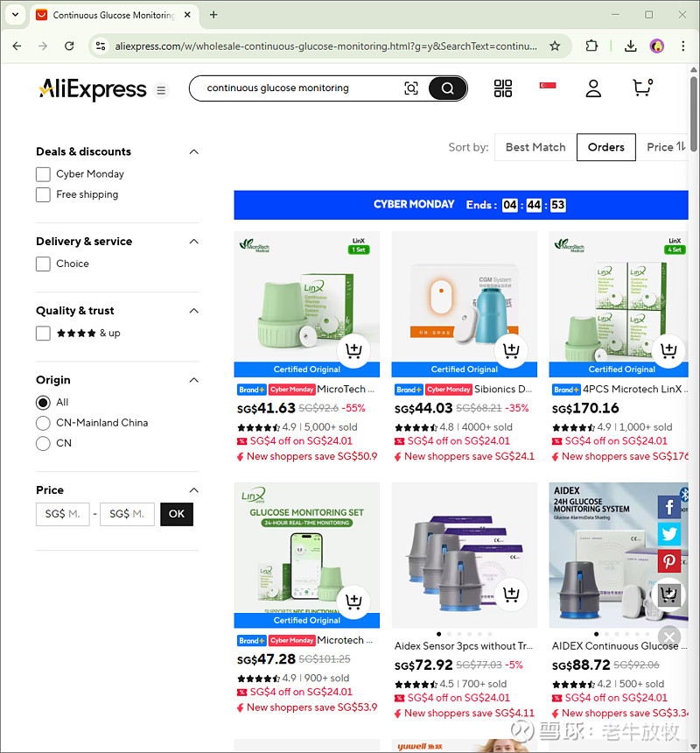Share on Pinterest icon
Viewport: 700px width, 753px height.
(669, 560)
